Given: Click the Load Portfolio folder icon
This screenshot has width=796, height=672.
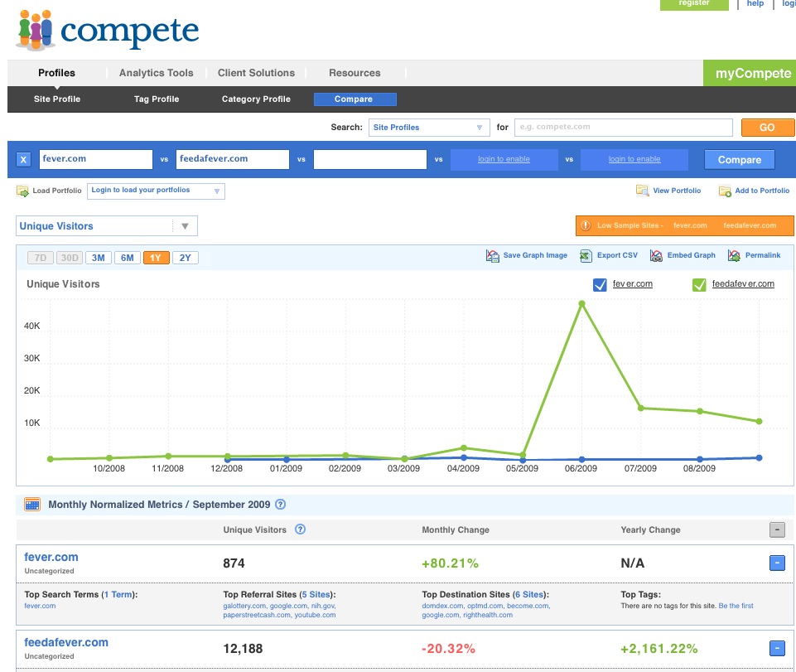Looking at the screenshot, I should point(22,191).
